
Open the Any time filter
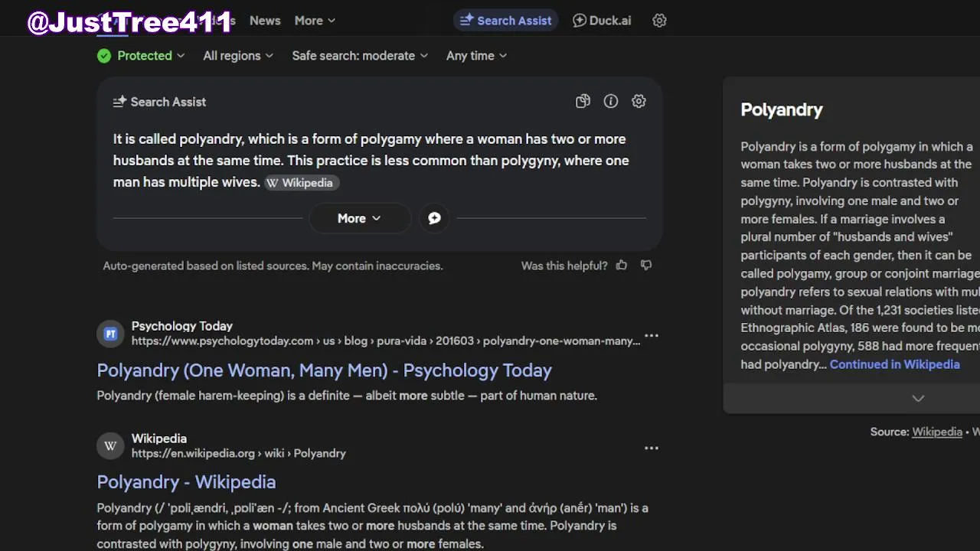[476, 56]
